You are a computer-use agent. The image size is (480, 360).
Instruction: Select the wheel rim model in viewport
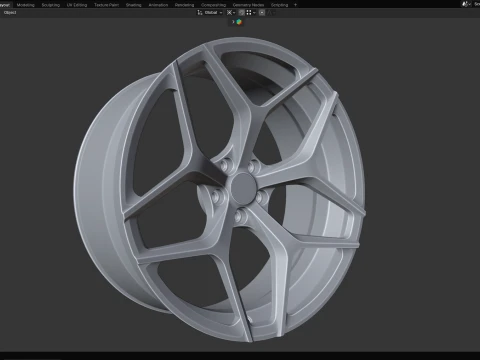coord(220,190)
